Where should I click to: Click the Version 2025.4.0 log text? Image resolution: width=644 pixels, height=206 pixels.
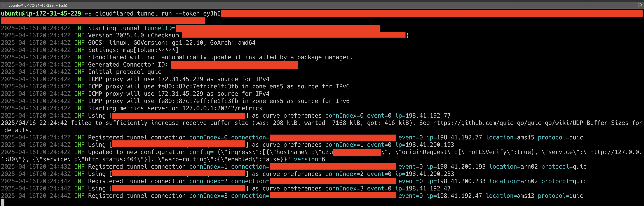[x=116, y=35]
